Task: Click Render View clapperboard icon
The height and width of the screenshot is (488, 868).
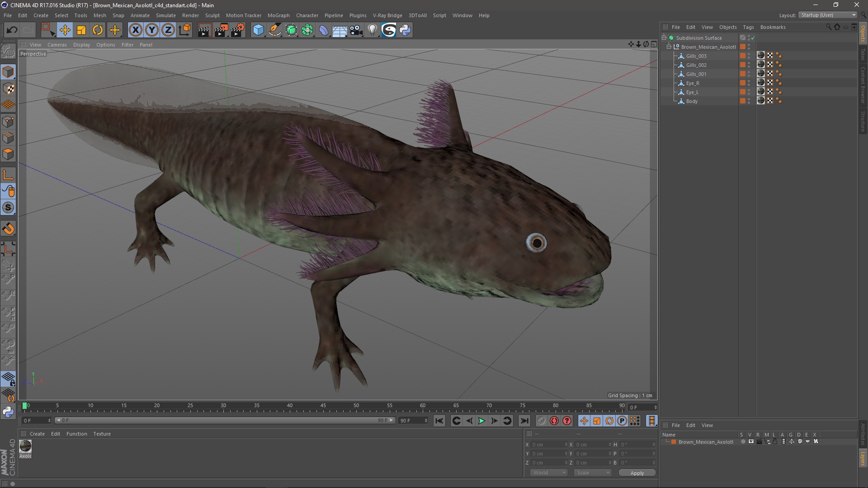Action: click(x=204, y=30)
